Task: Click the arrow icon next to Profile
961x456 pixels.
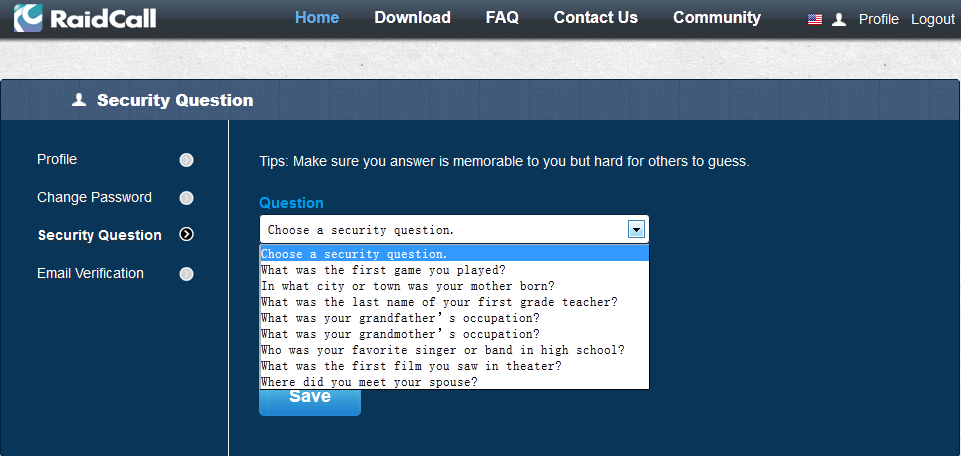Action: (186, 160)
